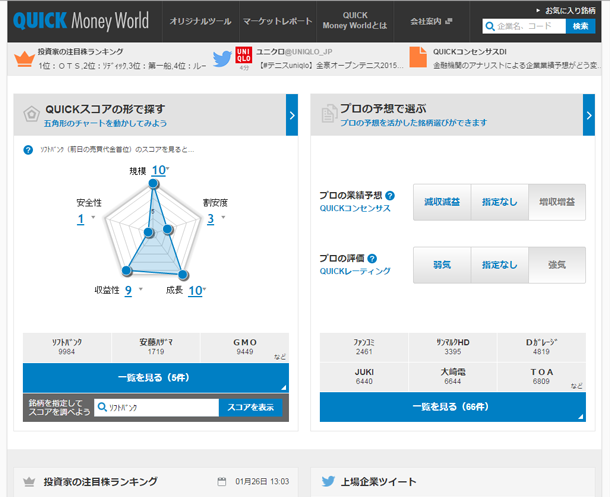610x497 pixels.
Task: Select 増収増益 for プロの業績予想
Action: point(557,202)
